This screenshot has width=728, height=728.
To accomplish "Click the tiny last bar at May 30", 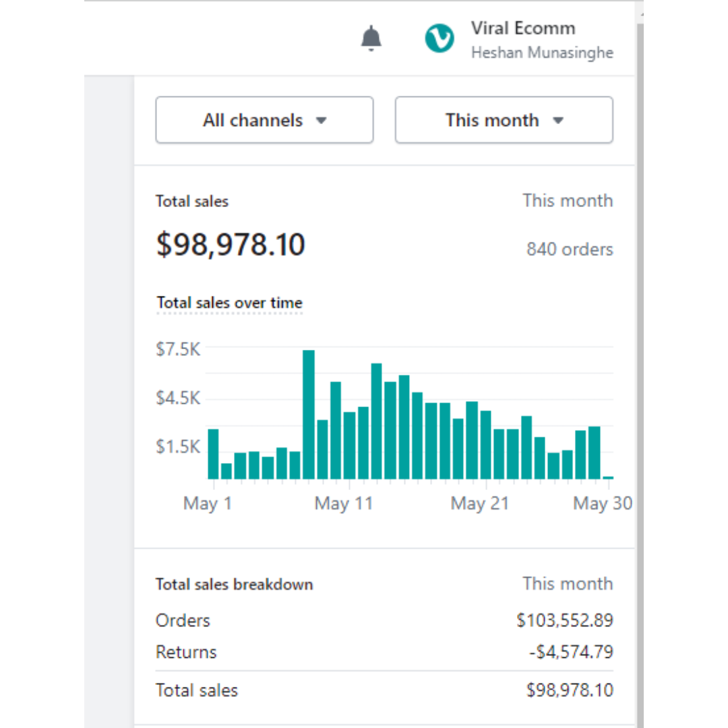I will (x=608, y=477).
